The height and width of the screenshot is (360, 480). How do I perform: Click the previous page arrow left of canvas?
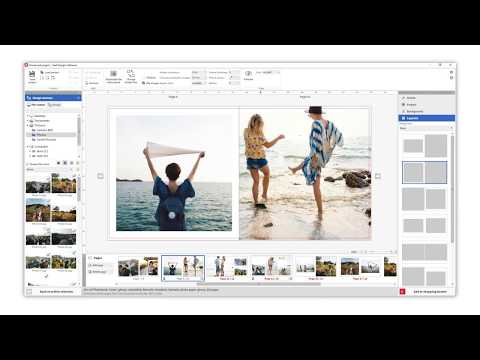click(100, 176)
